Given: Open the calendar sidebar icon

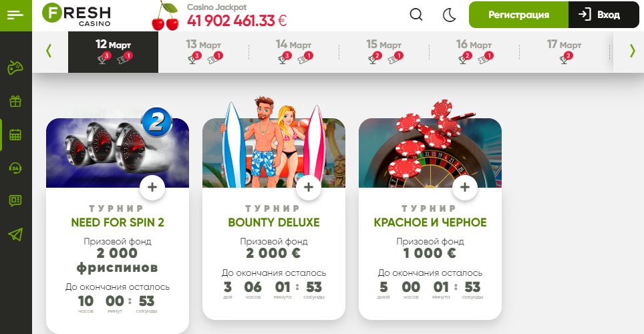Looking at the screenshot, I should [x=15, y=135].
